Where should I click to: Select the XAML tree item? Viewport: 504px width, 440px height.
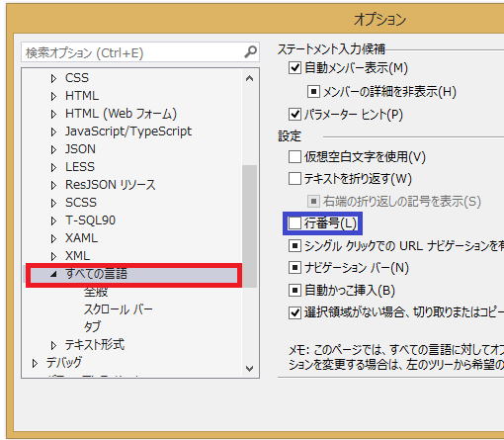click(81, 238)
